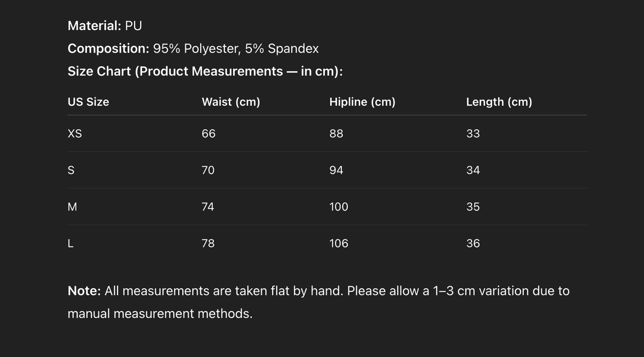Click the Size Chart heading
This screenshot has width=644, height=357.
(x=205, y=71)
